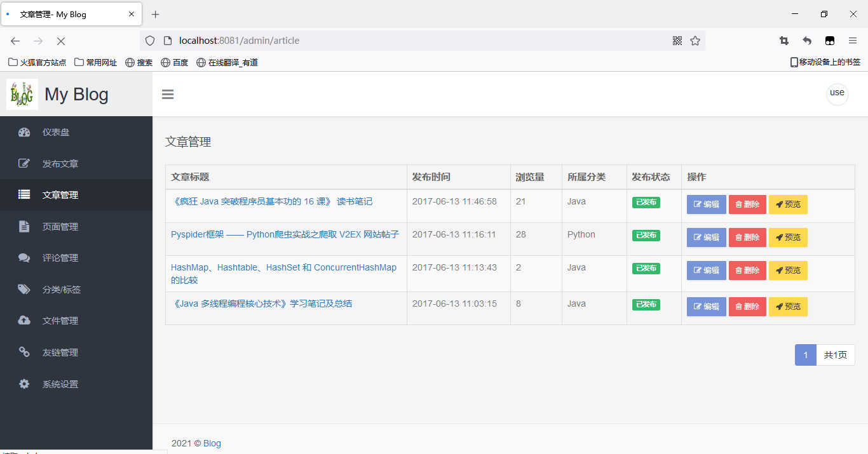Click the 2017-06-13 11:46:58 publish time
868x454 pixels.
coord(454,201)
